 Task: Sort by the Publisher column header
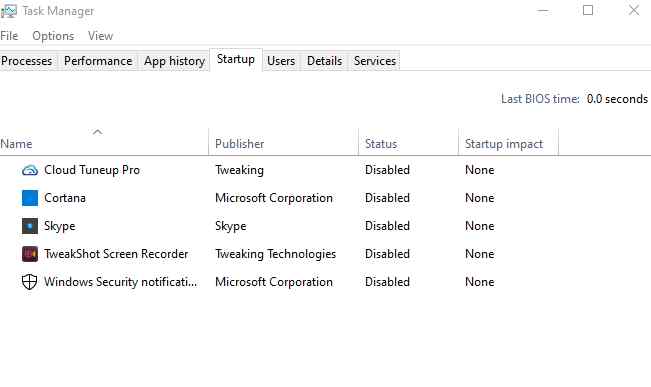click(284, 144)
